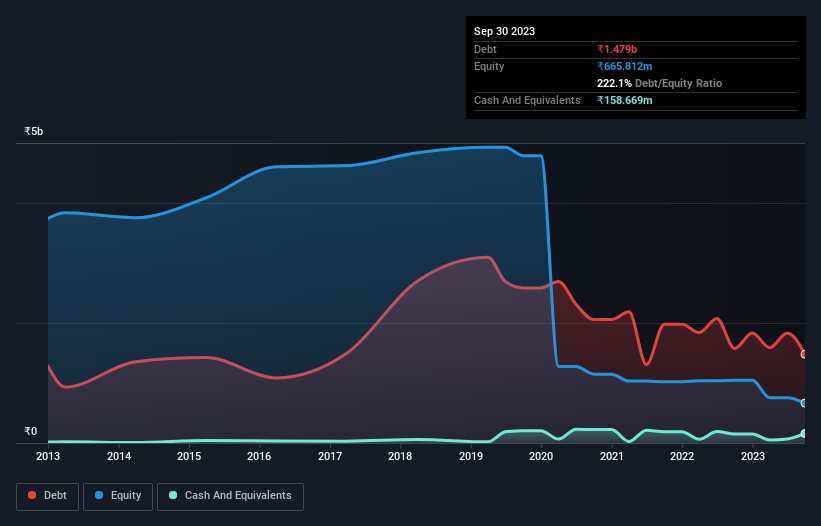Select the blue Equity endpoint marker
Screen dimensions: 821x526
tap(804, 403)
